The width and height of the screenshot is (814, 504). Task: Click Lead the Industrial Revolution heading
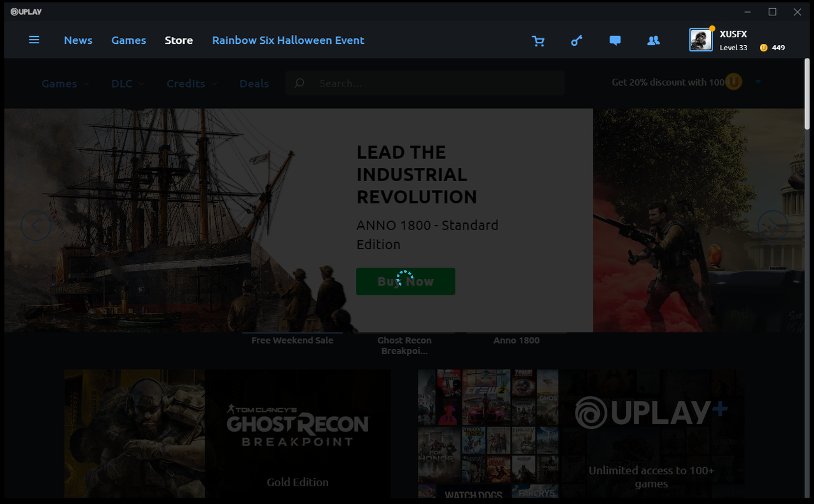[x=417, y=174]
